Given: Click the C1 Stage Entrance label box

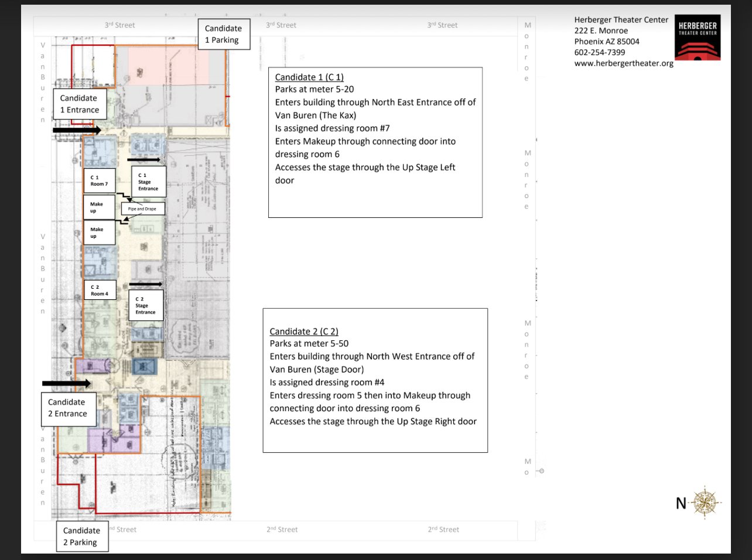Looking at the screenshot, I should tap(148, 182).
